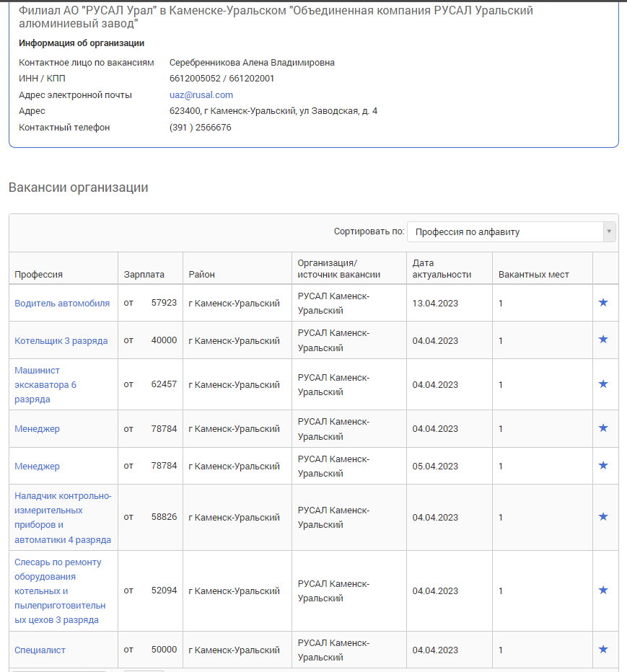
Task: Open the sort dropdown Профессия по алфавиту
Action: (x=512, y=232)
